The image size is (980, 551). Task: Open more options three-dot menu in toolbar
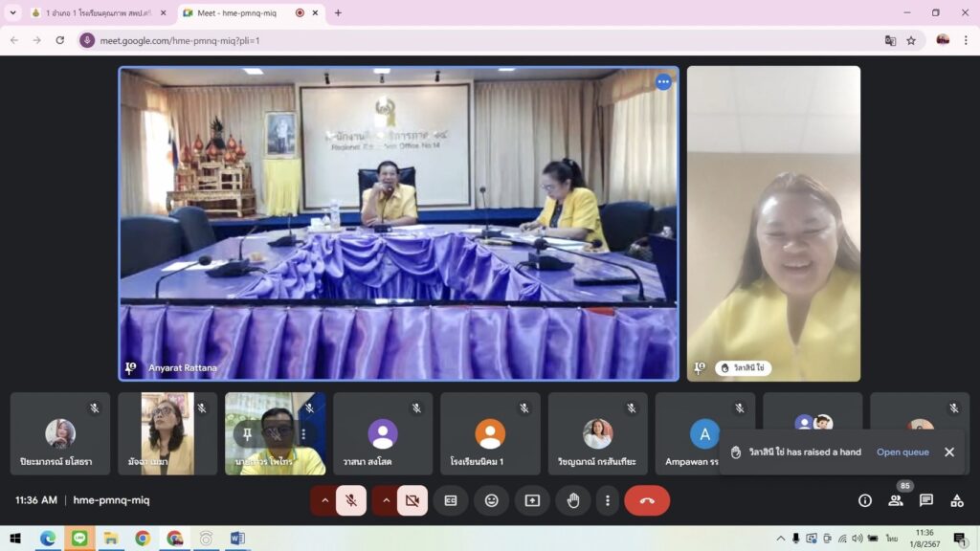point(608,500)
